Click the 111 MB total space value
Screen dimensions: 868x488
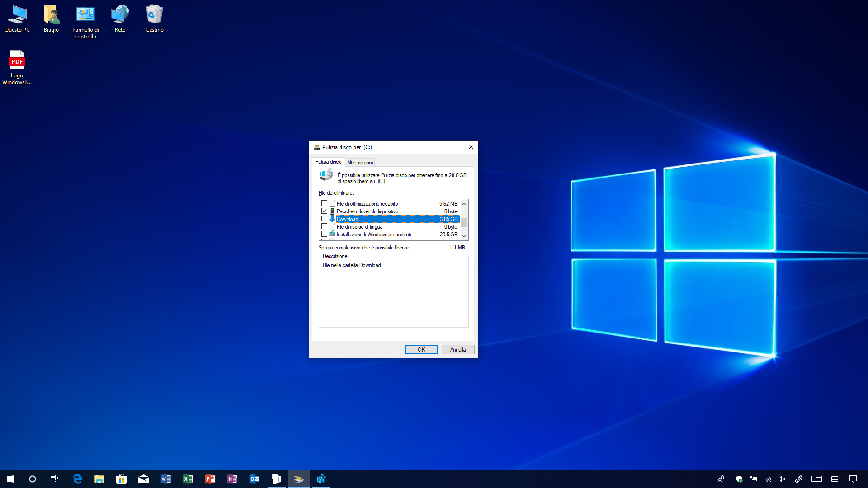point(457,248)
